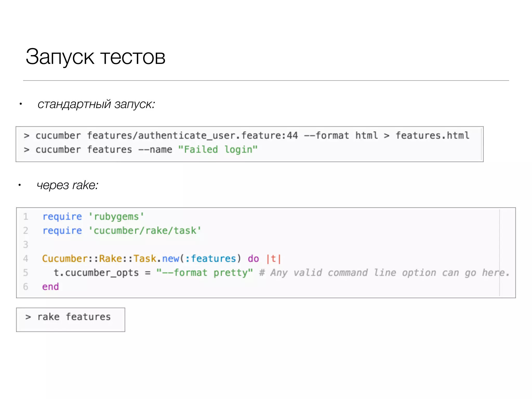532x399 pixels.
Task: Click the "authenticate_user.feature:44" path text
Action: coord(218,136)
